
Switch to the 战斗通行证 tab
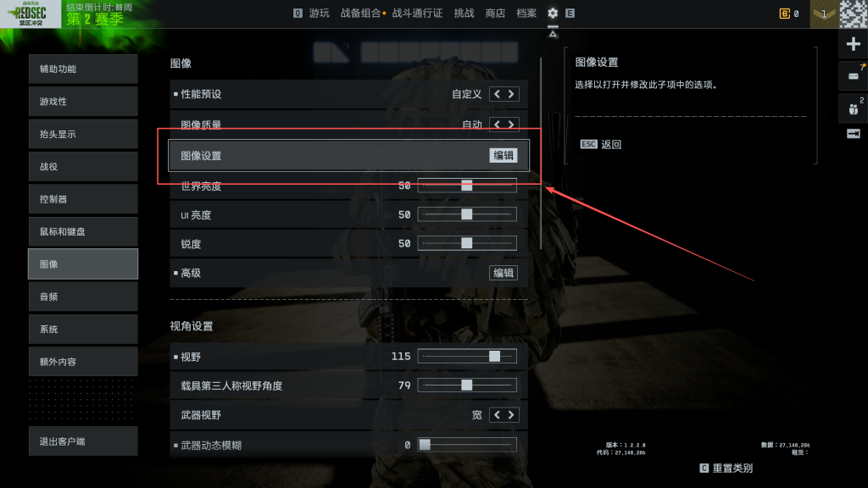coord(417,14)
